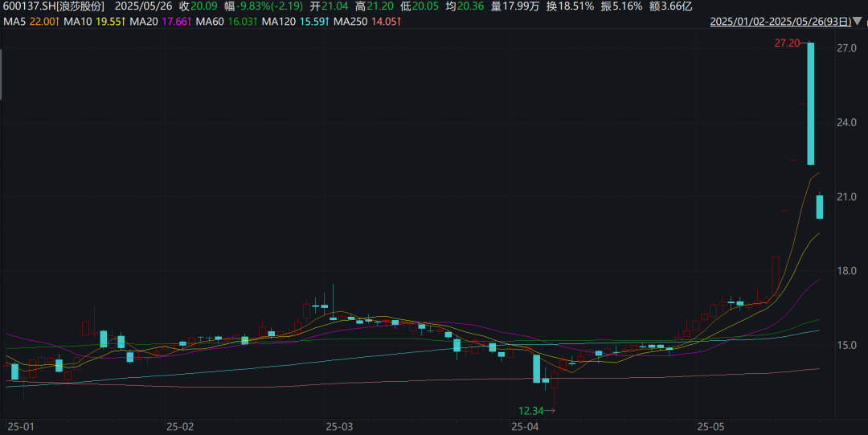Image resolution: width=868 pixels, height=435 pixels.
Task: Click the 25-01 date axis label
Action: tap(20, 427)
